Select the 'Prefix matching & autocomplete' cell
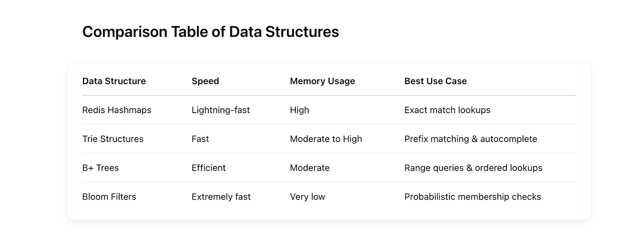The height and width of the screenshot is (246, 644). [x=471, y=139]
